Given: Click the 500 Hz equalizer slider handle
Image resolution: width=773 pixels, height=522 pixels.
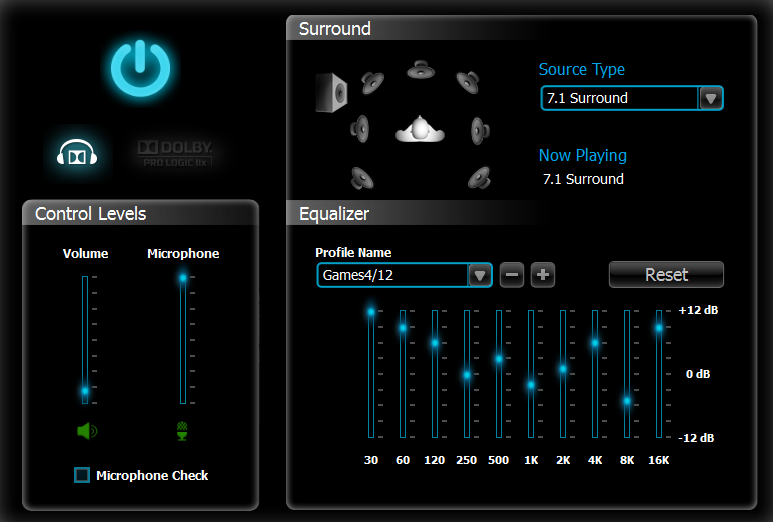Looking at the screenshot, I should (x=499, y=359).
